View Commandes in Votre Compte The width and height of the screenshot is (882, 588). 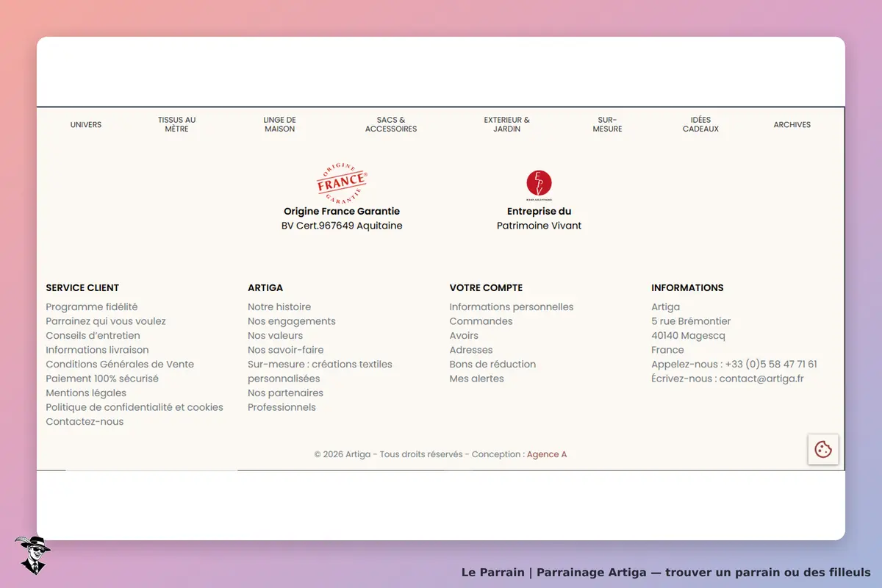481,321
